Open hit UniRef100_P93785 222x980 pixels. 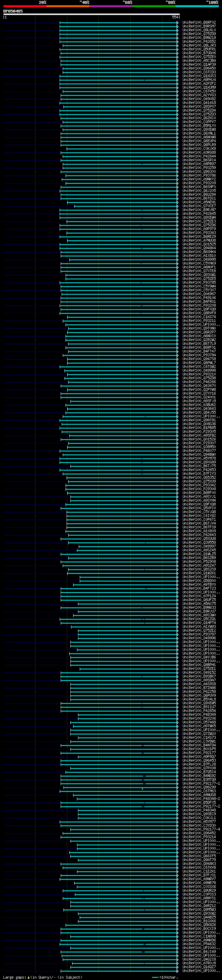(x=199, y=283)
